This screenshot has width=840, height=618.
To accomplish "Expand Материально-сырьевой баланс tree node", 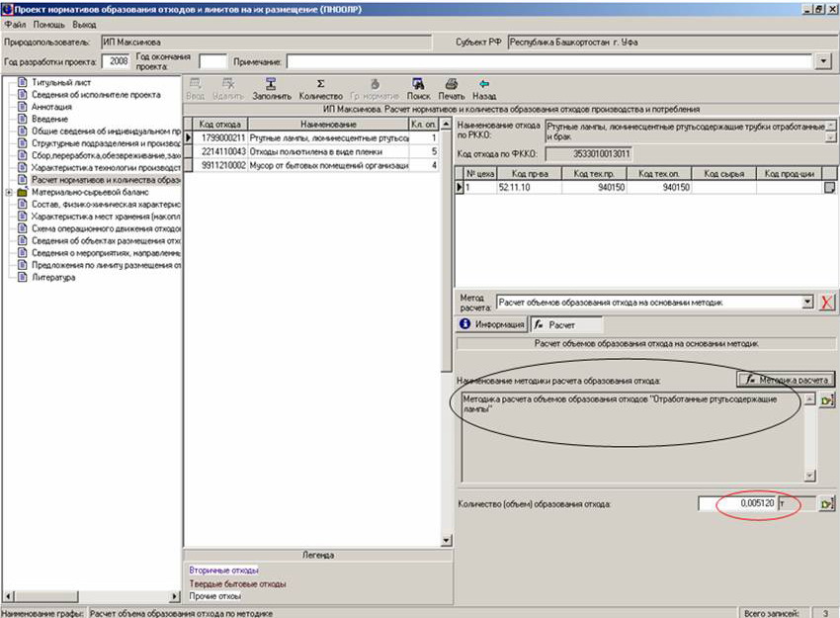I will (9, 193).
